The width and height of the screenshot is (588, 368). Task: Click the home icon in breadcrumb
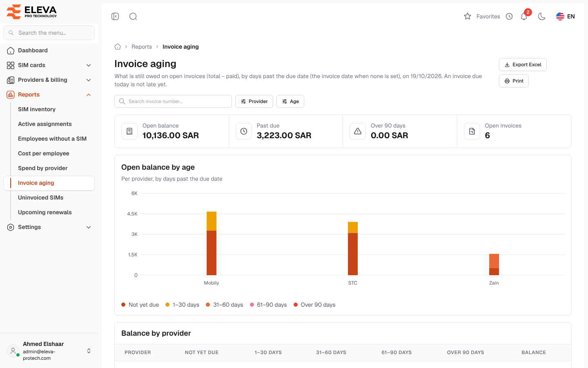pyautogui.click(x=118, y=47)
